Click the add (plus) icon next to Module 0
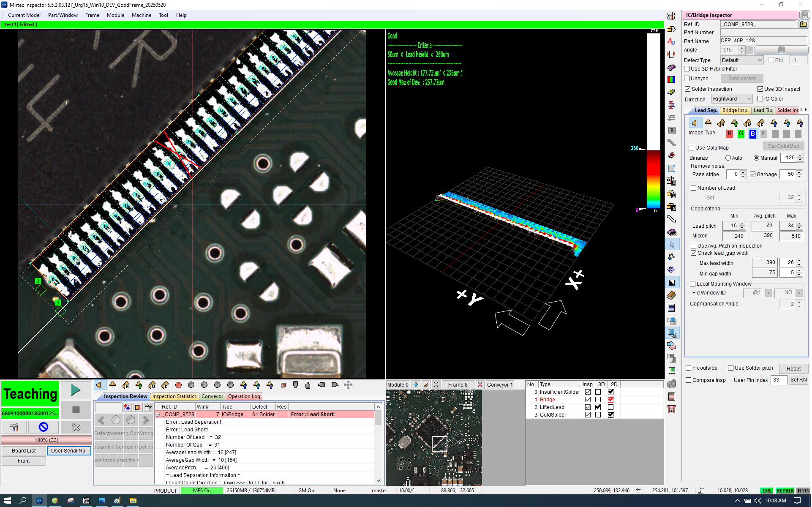Image resolution: width=812 pixels, height=507 pixels. [x=416, y=384]
